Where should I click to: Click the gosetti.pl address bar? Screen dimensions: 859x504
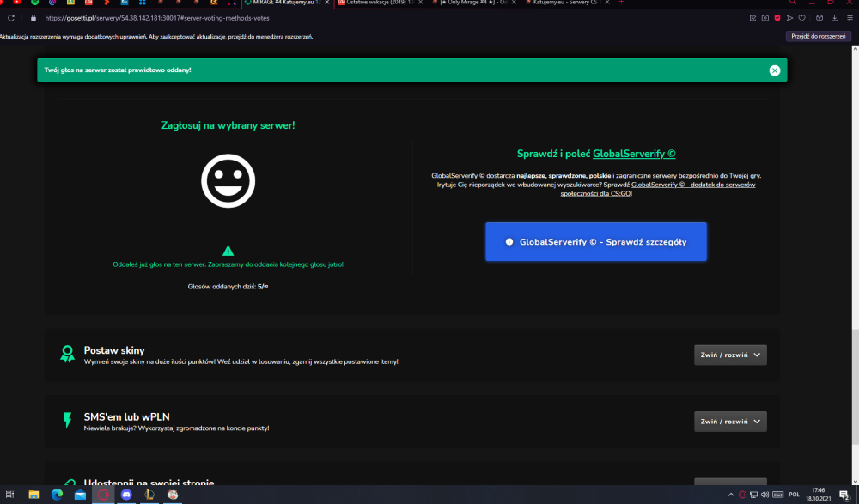point(156,18)
